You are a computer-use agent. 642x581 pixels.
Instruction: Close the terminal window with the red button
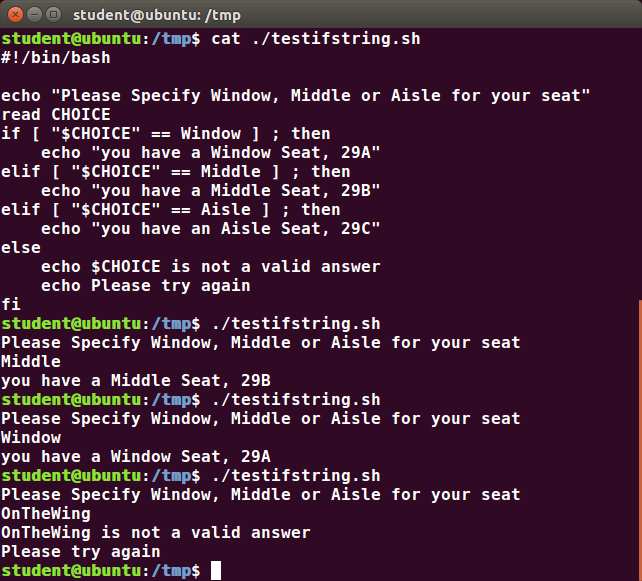point(15,15)
